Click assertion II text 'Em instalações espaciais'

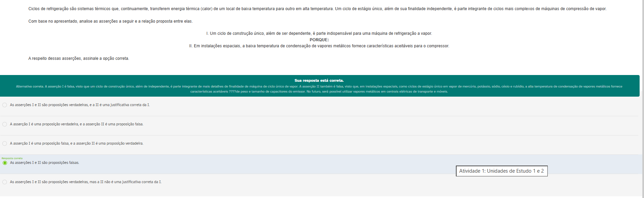coord(319,46)
